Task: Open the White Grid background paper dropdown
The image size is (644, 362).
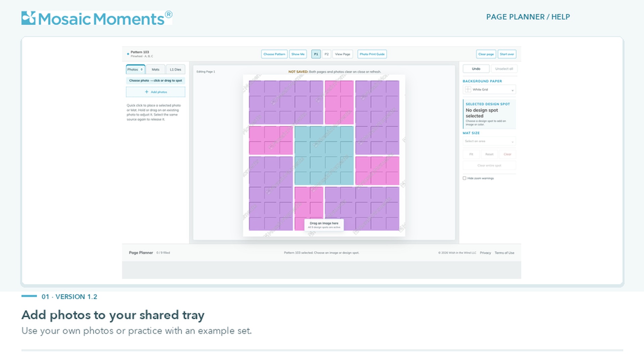Action: point(489,89)
